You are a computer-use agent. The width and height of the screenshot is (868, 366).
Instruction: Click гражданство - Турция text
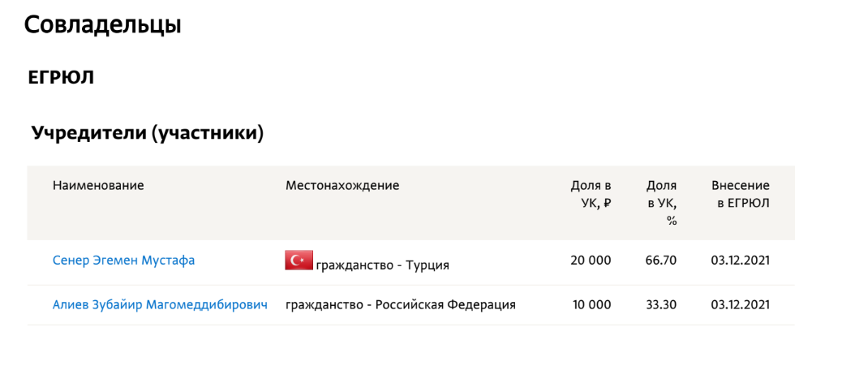382,265
